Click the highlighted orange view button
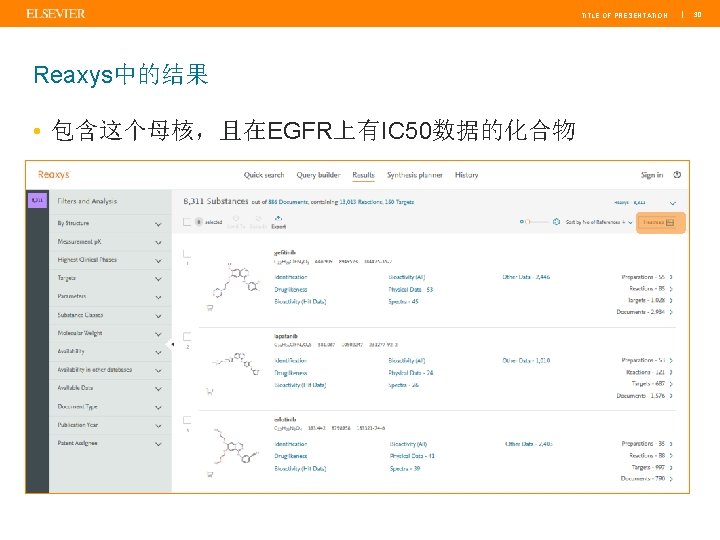The image size is (720, 540). point(660,223)
